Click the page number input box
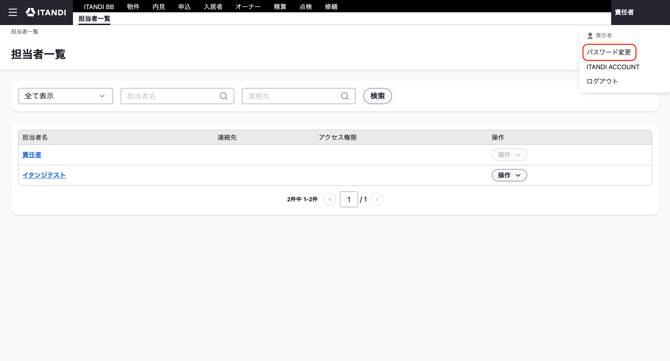The image size is (670, 361). 349,200
